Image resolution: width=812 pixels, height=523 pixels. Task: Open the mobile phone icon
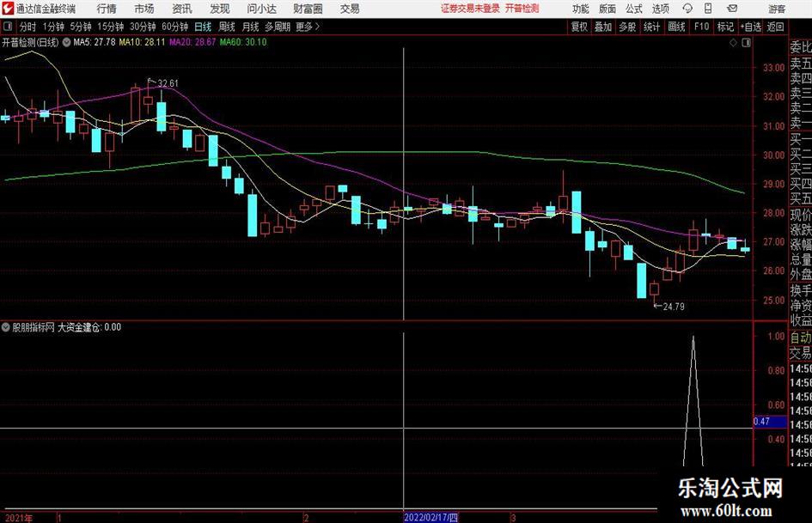click(x=708, y=9)
